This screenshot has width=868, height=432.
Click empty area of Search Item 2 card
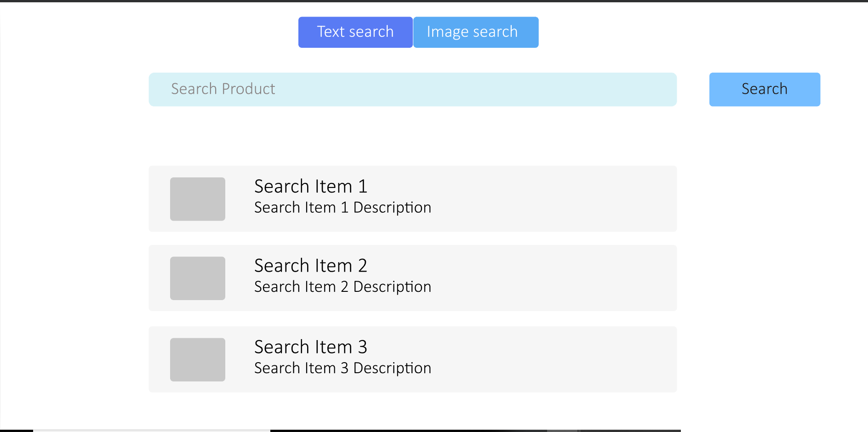point(552,278)
